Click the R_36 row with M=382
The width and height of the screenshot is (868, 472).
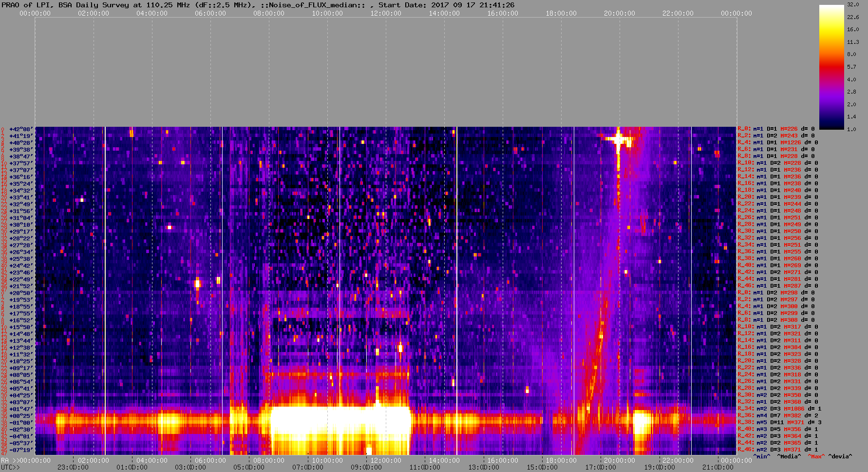click(778, 415)
